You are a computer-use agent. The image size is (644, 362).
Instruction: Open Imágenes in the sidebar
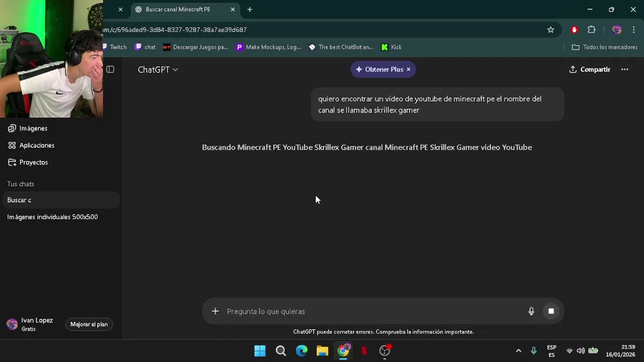(x=28, y=128)
